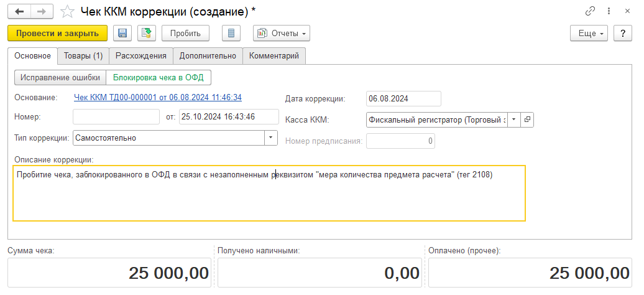The width and height of the screenshot is (644, 295).
Task: Open the Чек ККМ ТД00-000001 link
Action: point(158,98)
